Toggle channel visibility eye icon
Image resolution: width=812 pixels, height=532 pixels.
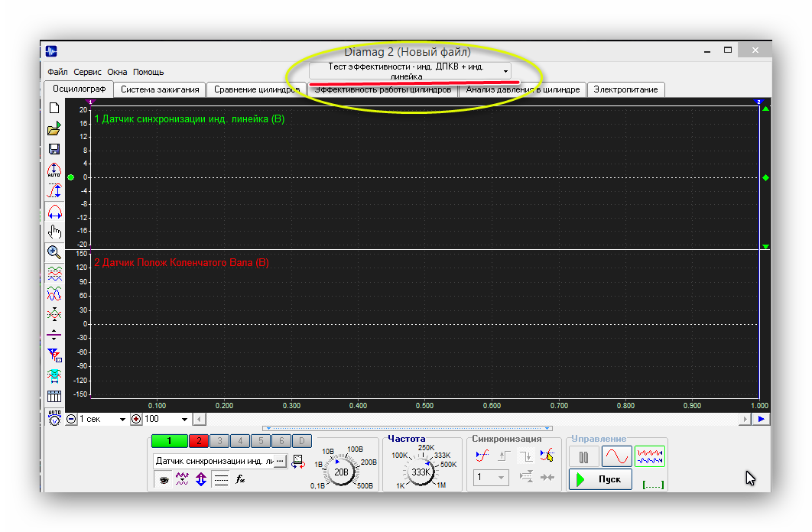pos(164,479)
